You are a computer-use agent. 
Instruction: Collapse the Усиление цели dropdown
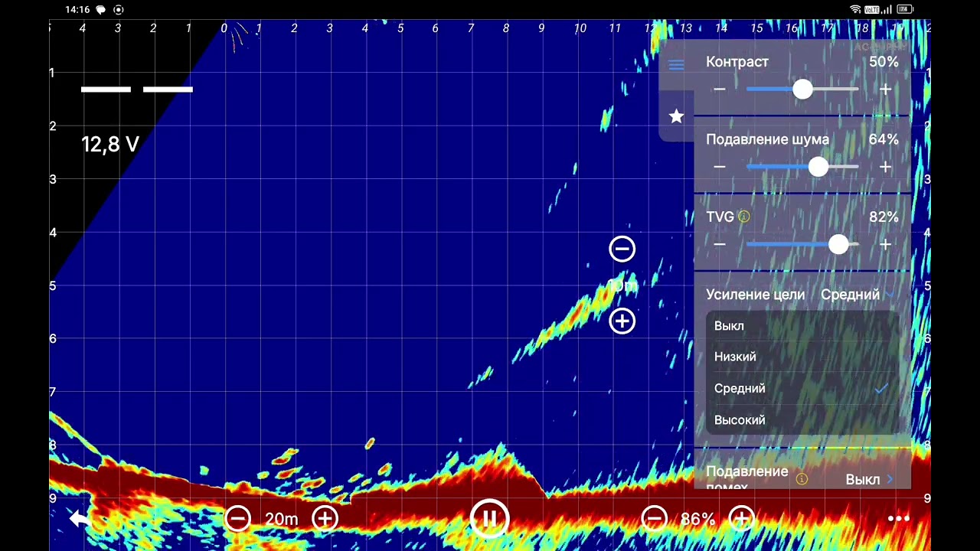[857, 295]
